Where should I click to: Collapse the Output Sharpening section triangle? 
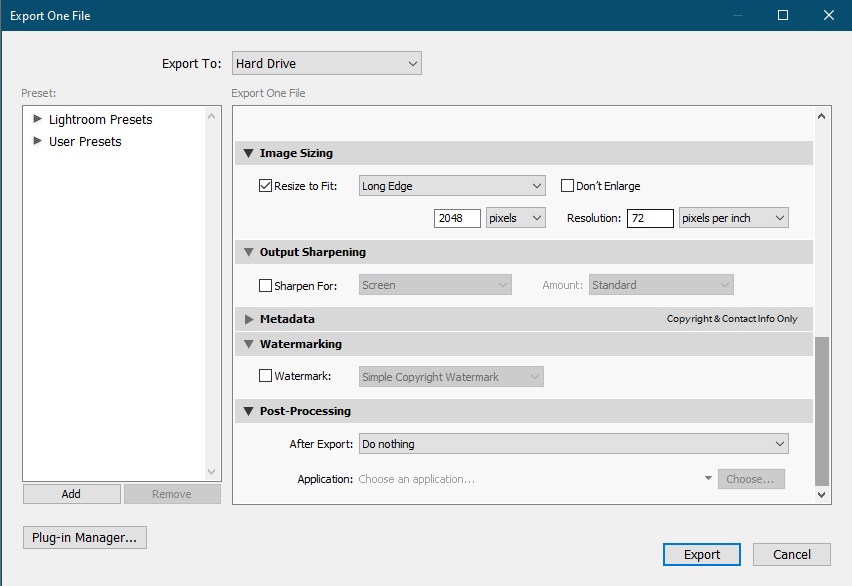(x=248, y=252)
